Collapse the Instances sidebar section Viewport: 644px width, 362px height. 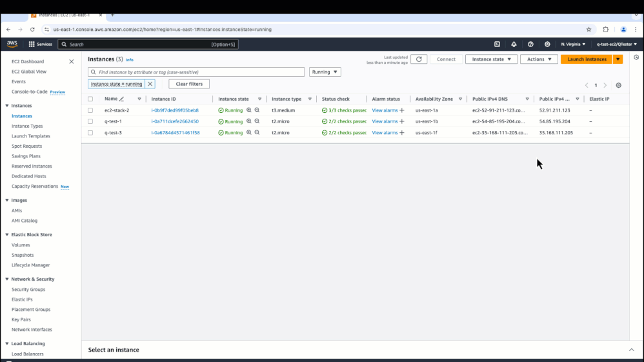point(7,106)
